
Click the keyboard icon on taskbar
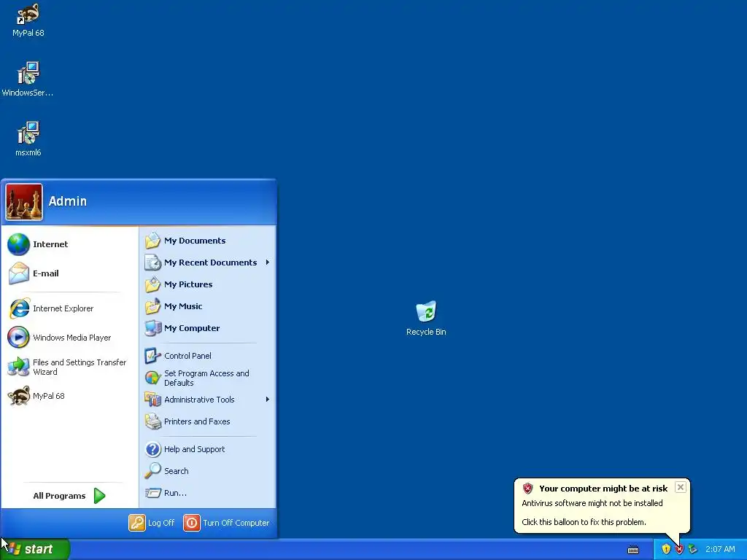(633, 550)
